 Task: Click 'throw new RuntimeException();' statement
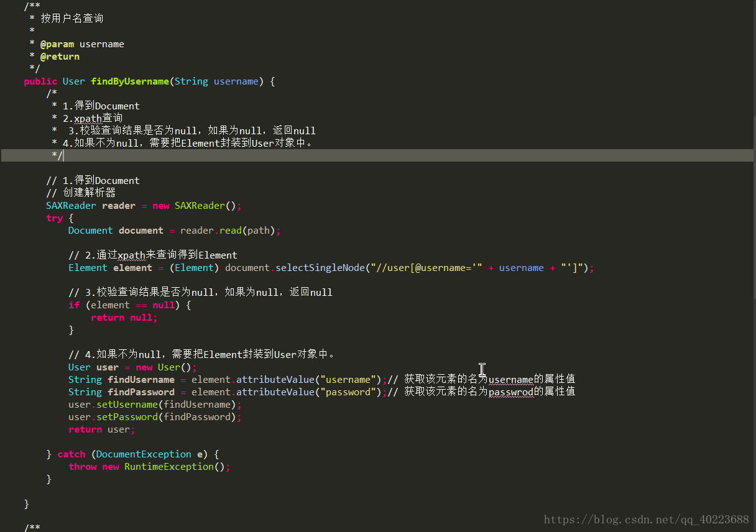point(149,467)
